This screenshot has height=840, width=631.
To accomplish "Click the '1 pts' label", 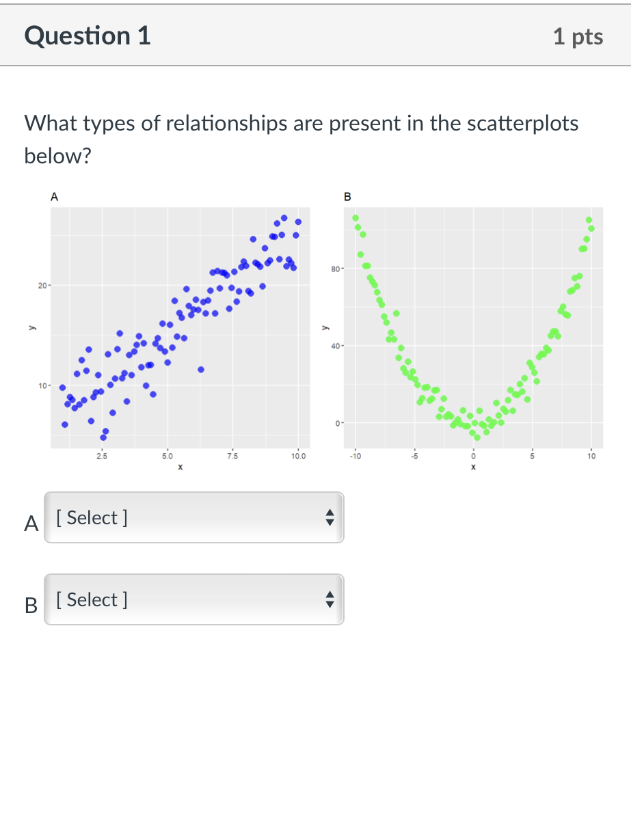I will coord(578,37).
